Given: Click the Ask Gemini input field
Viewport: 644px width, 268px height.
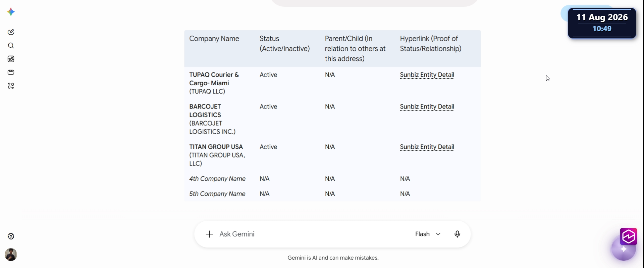Looking at the screenshot, I should click(x=312, y=234).
